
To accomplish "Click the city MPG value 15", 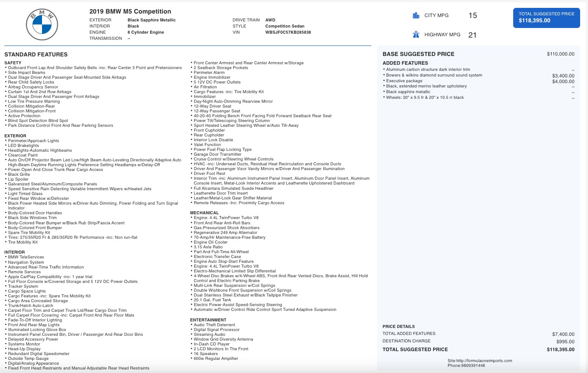I will (x=472, y=15).
